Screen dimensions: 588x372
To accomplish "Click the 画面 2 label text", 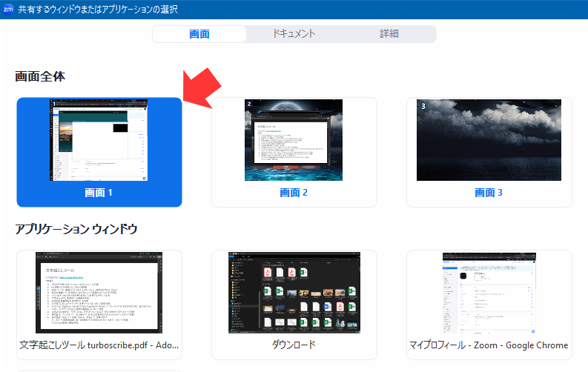I will pos(294,193).
